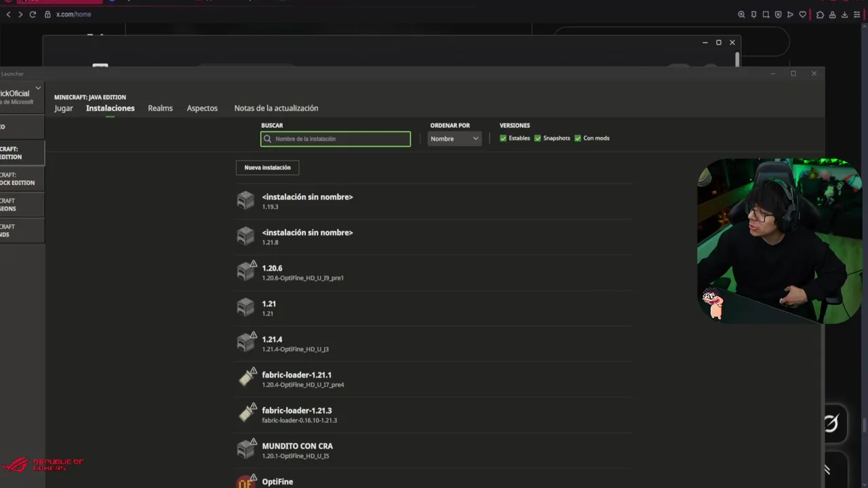
Task: Select Minecraft Bedrock Edition in sidebar
Action: pyautogui.click(x=22, y=179)
